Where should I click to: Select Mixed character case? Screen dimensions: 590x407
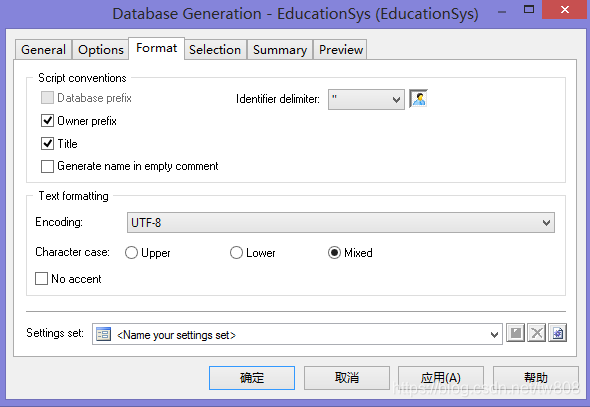(334, 252)
